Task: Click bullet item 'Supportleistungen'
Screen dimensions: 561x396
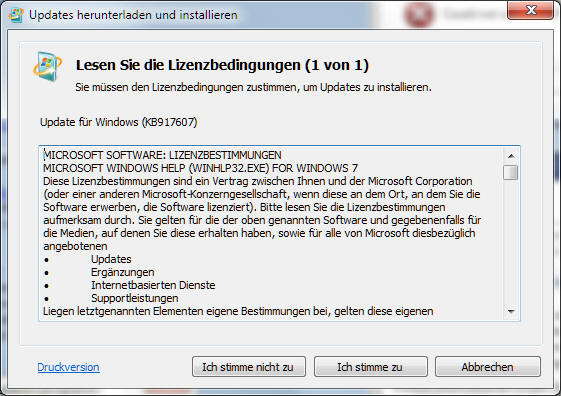Action: pos(135,298)
